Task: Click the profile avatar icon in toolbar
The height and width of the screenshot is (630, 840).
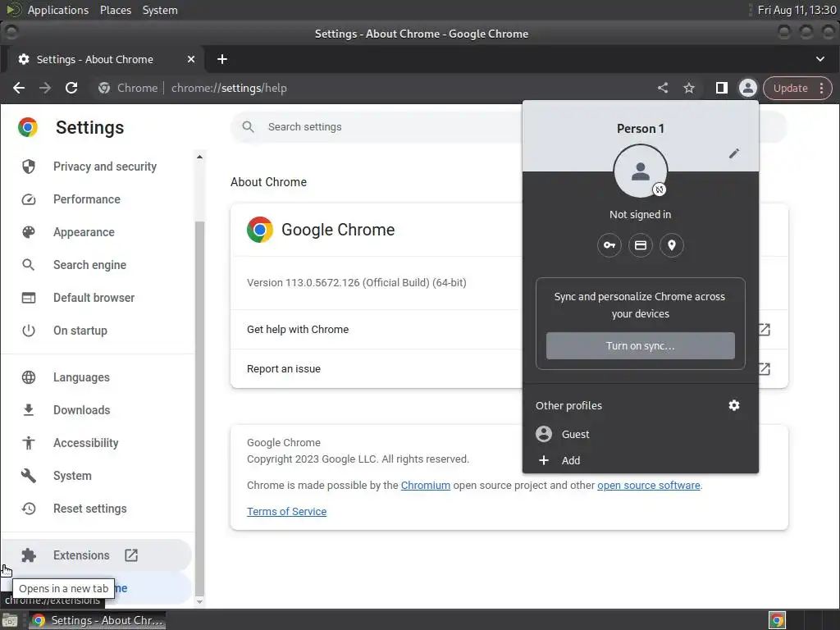Action: pos(747,88)
